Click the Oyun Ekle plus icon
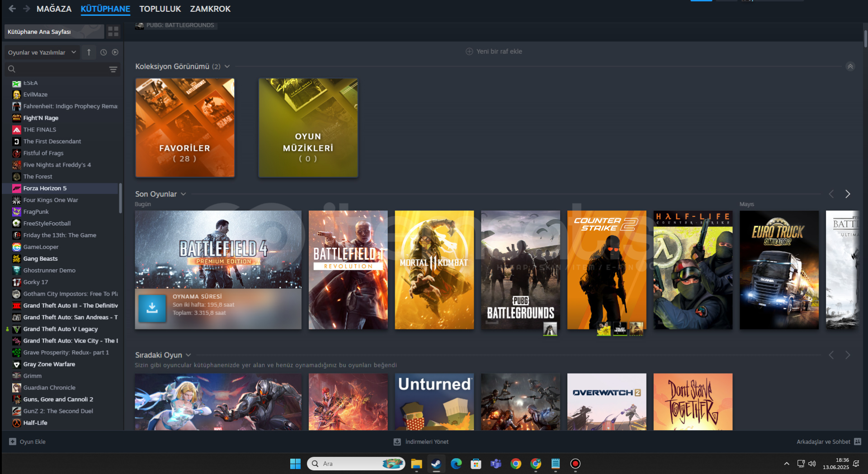The height and width of the screenshot is (474, 868). pyautogui.click(x=13, y=441)
